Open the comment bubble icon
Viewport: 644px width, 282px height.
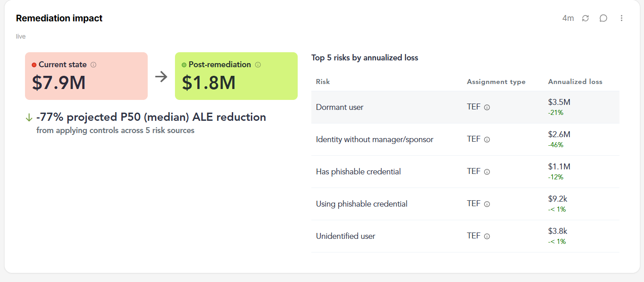coord(604,18)
